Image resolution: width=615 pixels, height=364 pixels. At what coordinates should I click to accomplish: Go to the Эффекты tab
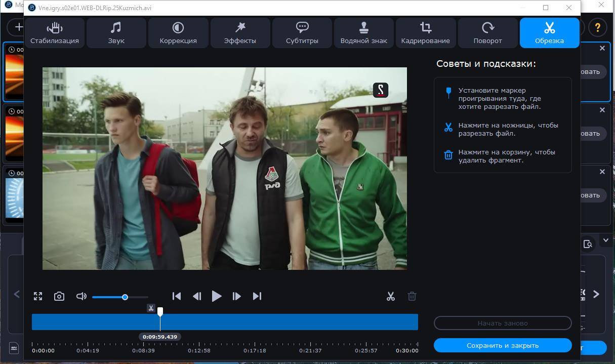click(240, 33)
